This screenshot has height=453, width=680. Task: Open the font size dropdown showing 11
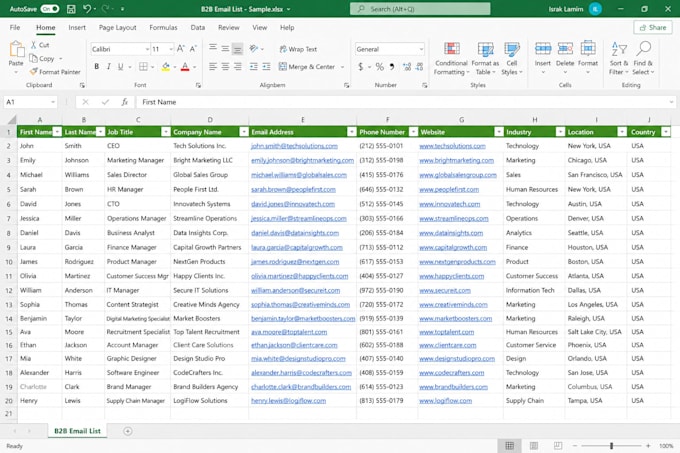[x=171, y=49]
